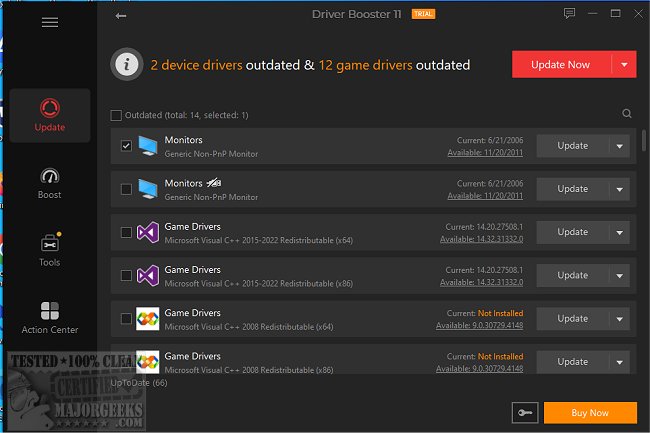The height and width of the screenshot is (433, 650).
Task: Update Visual C++ 2008 (x86)
Action: 573,362
